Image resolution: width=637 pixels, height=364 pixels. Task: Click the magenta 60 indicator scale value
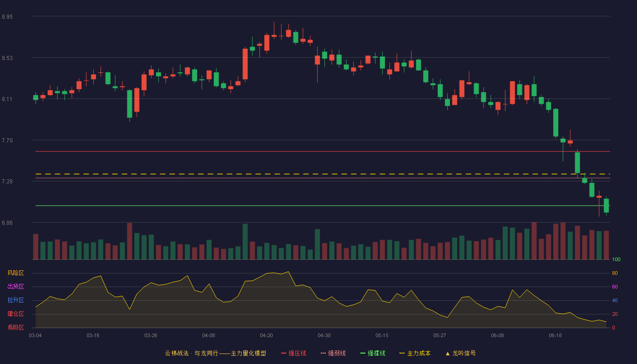[615, 287]
